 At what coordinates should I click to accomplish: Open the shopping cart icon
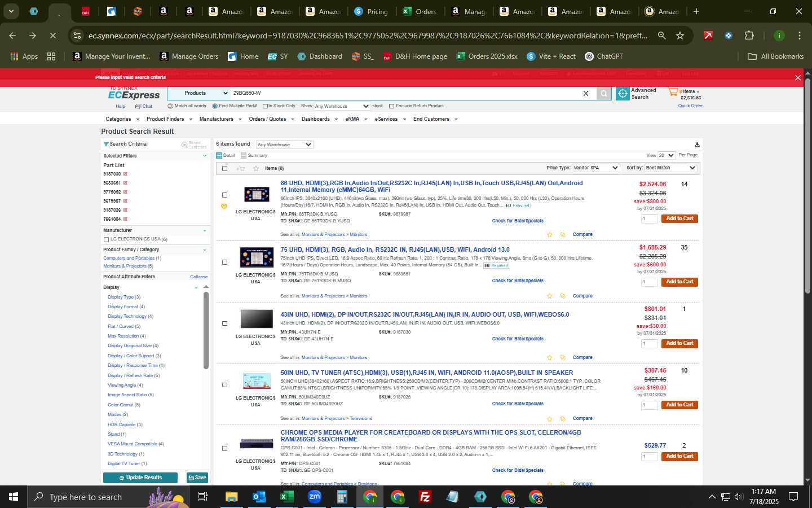point(673,91)
